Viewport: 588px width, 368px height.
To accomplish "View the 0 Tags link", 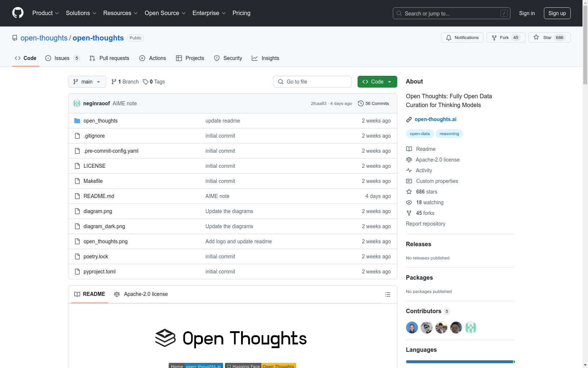I will pyautogui.click(x=154, y=82).
